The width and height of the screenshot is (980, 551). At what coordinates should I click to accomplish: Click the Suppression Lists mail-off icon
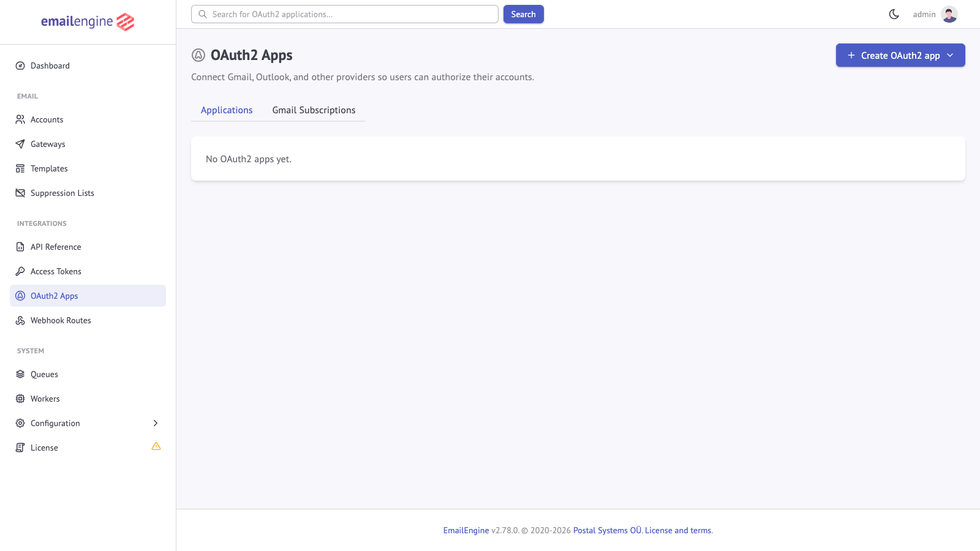pos(20,193)
